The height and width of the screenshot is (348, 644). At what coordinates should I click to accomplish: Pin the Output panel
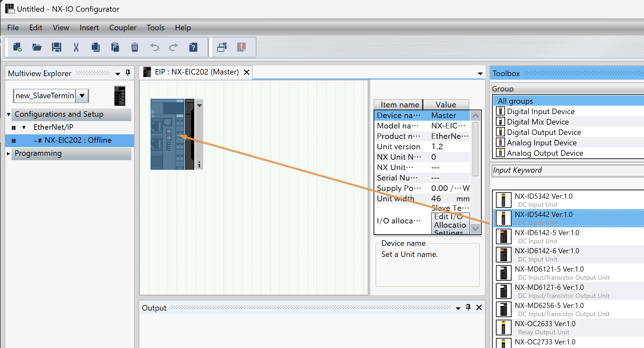(468, 307)
